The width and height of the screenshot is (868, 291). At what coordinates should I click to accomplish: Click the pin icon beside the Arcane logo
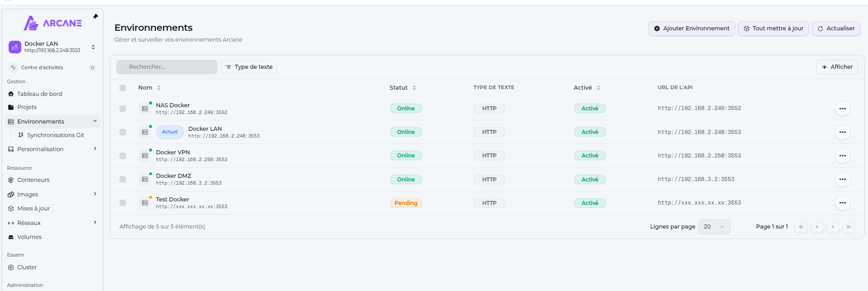coord(96,16)
